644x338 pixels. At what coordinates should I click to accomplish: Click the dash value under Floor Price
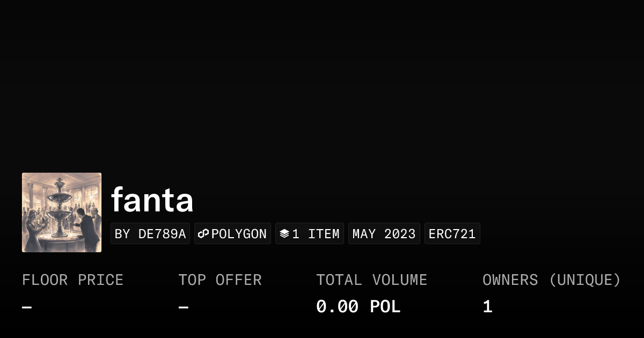27,307
